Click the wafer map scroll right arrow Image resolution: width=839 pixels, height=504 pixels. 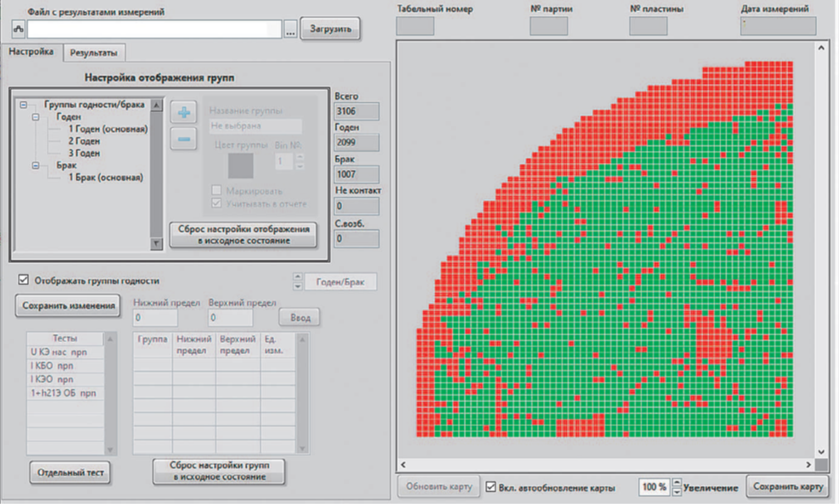pos(808,465)
